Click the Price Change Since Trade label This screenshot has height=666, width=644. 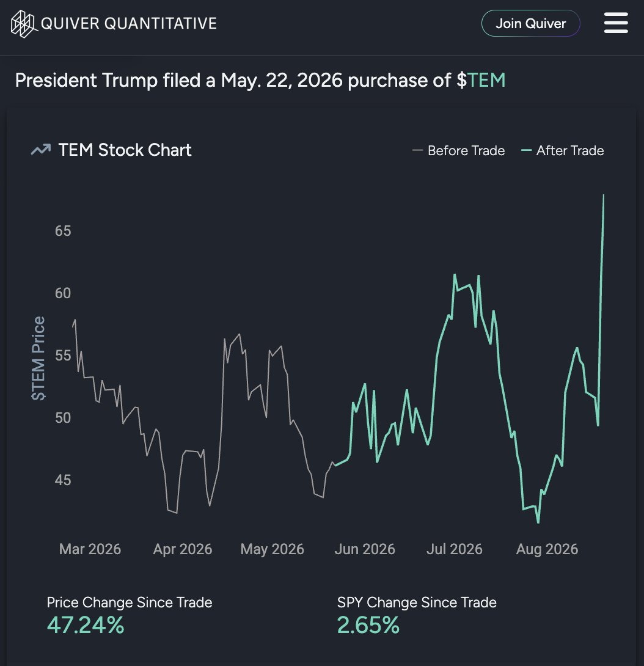(130, 602)
